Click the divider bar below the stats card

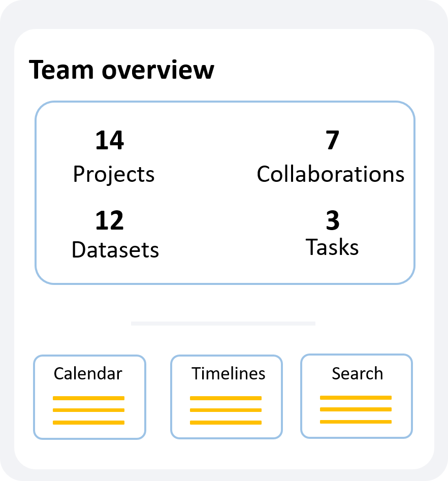(x=223, y=324)
